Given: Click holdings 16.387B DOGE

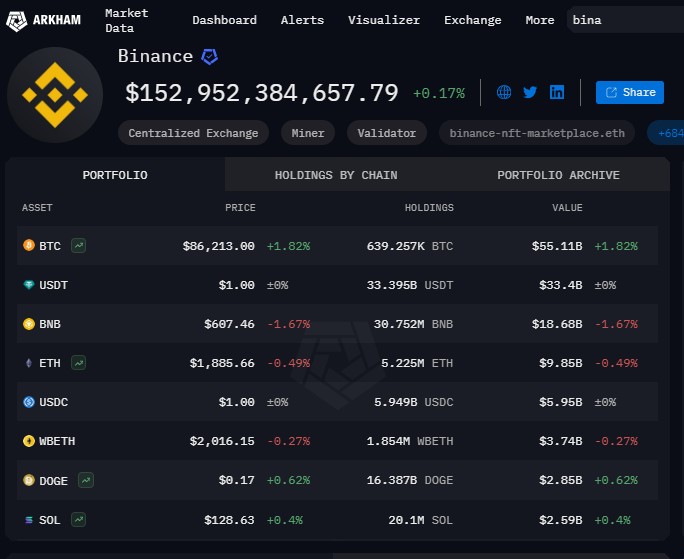Looking at the screenshot, I should click(410, 480).
